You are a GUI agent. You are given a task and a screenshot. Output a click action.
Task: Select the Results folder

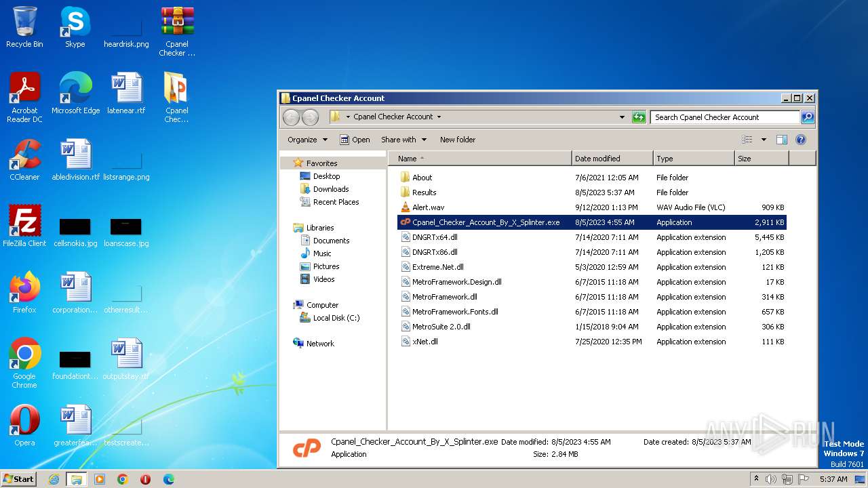click(x=592, y=192)
